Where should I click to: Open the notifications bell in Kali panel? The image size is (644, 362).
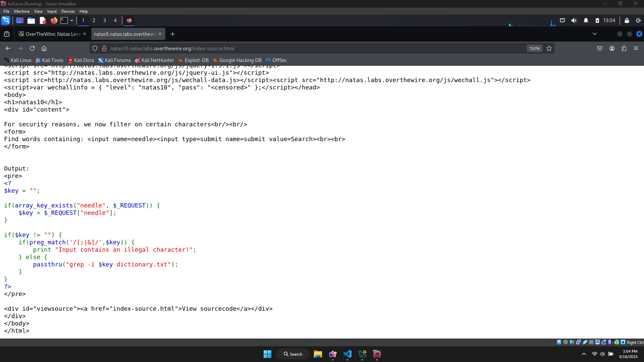pyautogui.click(x=586, y=20)
